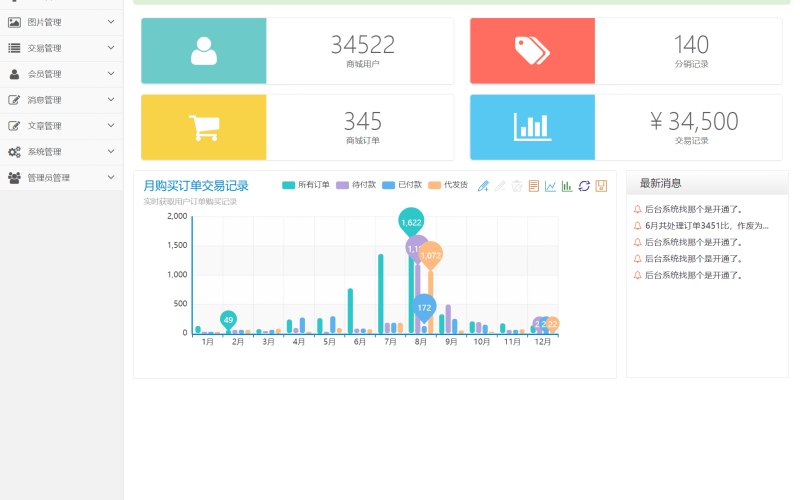Switch chart to bar type icon
800x500 pixels.
click(567, 186)
